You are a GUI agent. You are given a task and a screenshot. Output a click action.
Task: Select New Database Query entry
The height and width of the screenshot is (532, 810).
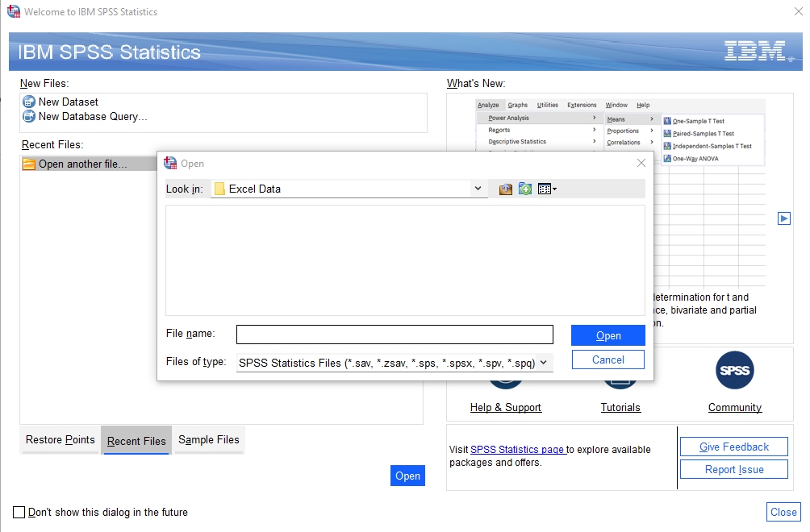tap(93, 117)
